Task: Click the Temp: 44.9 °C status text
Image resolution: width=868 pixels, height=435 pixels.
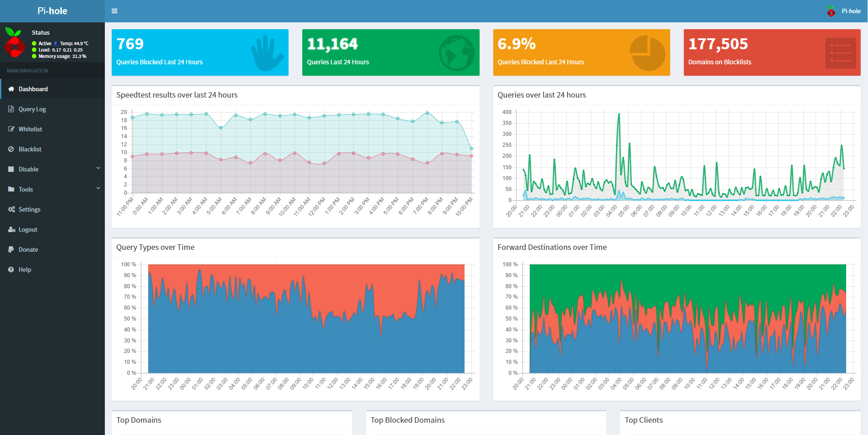Action: (74, 43)
